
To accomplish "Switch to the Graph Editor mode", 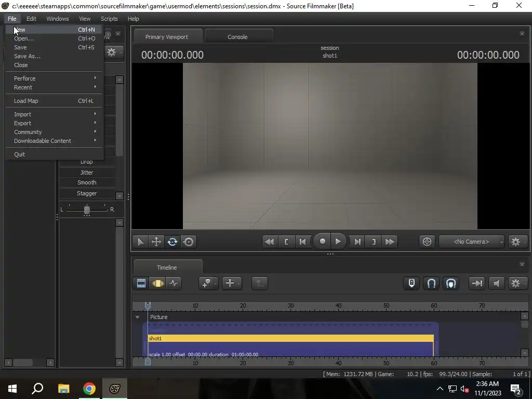I will pos(174,283).
